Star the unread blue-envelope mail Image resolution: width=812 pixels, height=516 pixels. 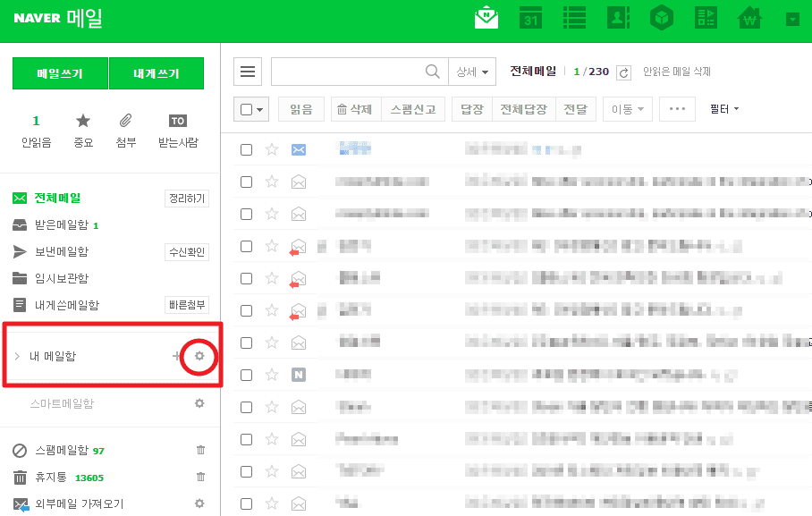click(x=272, y=149)
